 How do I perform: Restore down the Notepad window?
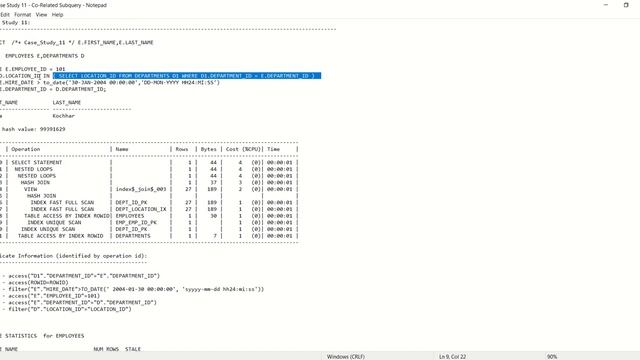pyautogui.click(x=626, y=5)
